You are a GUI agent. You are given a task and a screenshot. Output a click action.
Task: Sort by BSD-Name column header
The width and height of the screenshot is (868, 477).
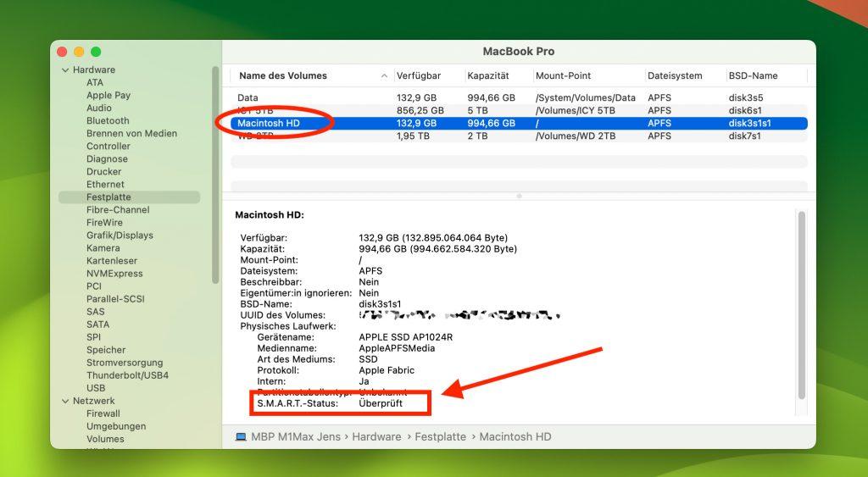(753, 75)
